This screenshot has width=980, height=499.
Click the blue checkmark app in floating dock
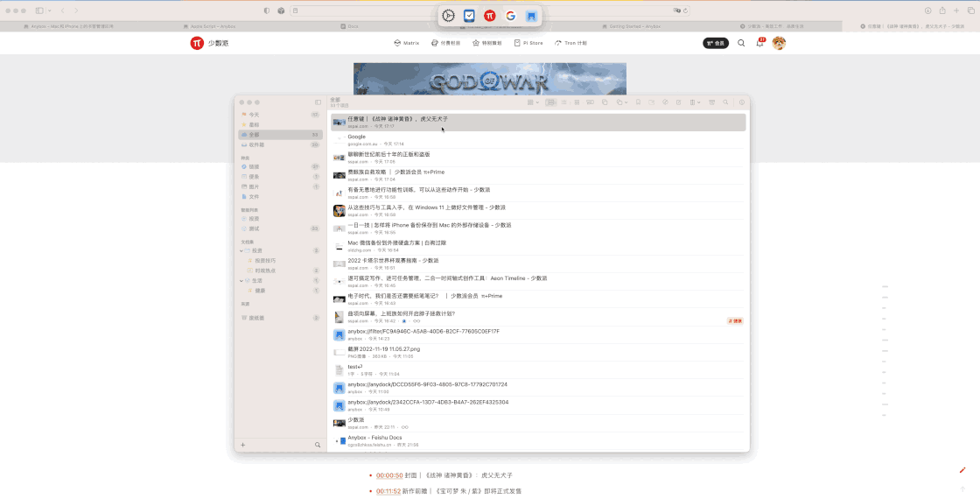[469, 16]
